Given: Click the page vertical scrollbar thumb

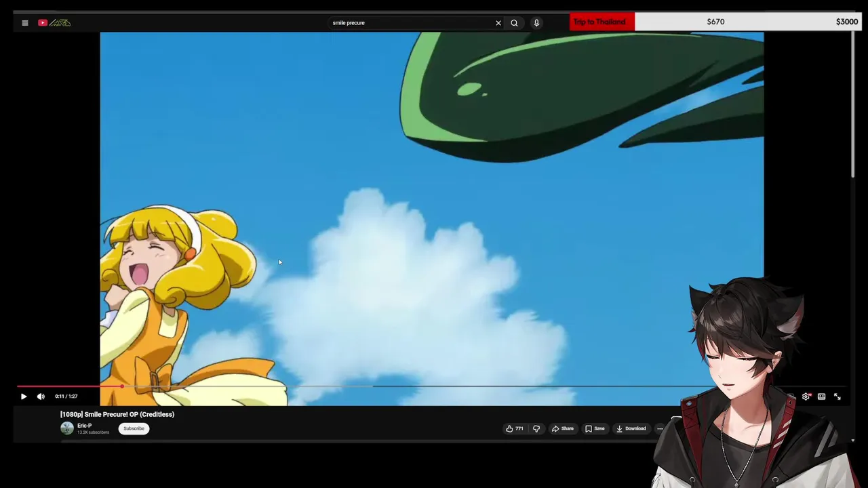Looking at the screenshot, I should [852, 105].
